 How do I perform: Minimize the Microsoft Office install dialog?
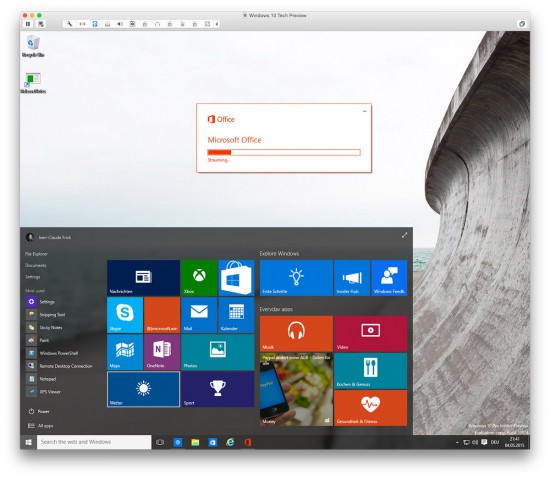(x=364, y=111)
